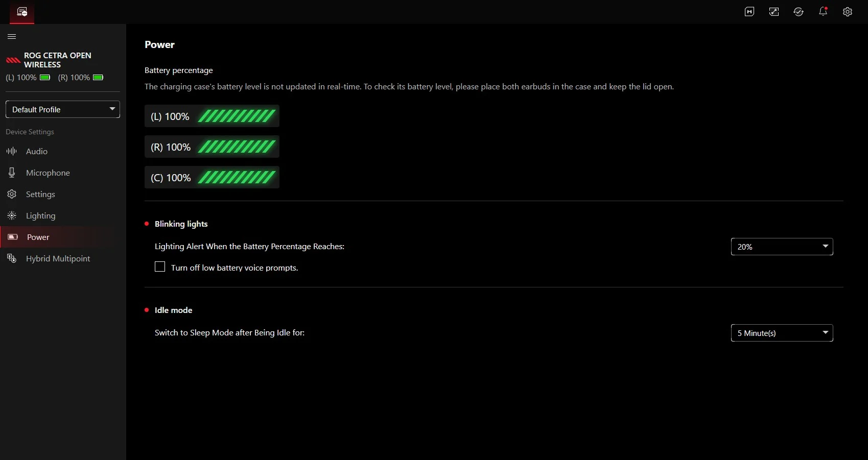Click the Lighting icon in sidebar
Viewport: 868px width, 460px height.
point(12,215)
